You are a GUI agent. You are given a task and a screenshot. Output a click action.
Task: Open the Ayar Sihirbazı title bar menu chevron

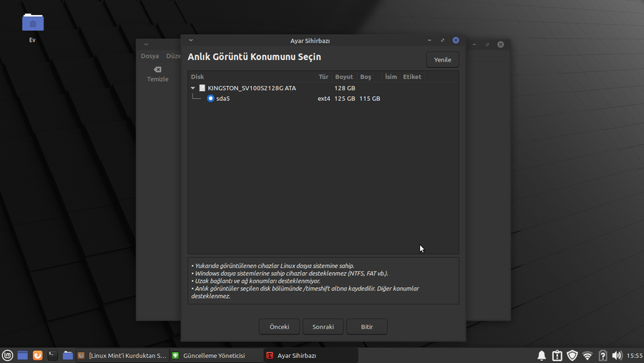[x=190, y=40]
